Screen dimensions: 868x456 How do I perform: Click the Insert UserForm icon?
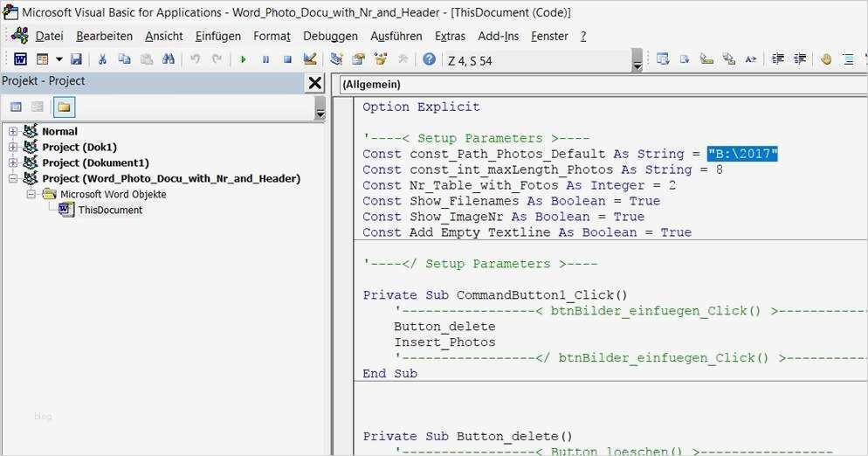tap(43, 59)
